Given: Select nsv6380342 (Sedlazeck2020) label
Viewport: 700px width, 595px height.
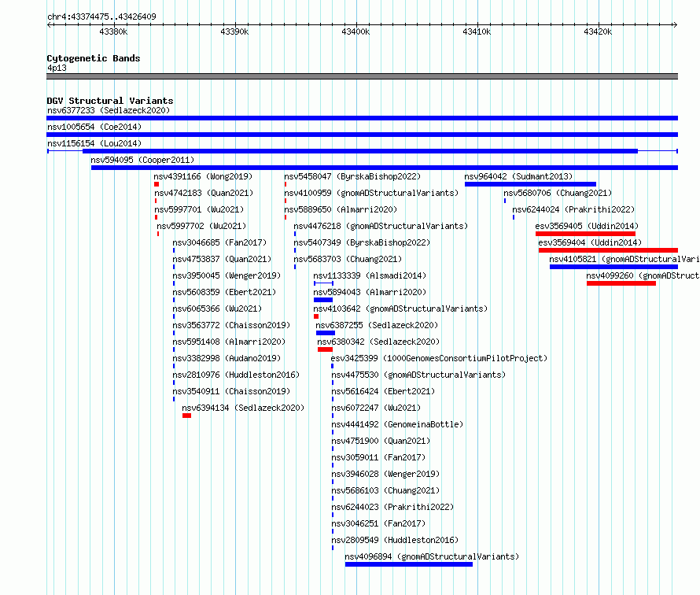Looking at the screenshot, I should pyautogui.click(x=378, y=342).
